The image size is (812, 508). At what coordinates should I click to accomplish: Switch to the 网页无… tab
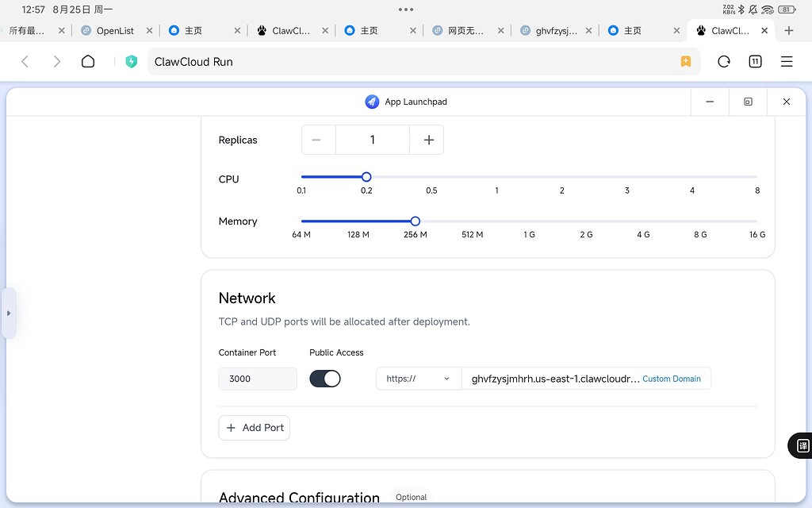coord(465,31)
